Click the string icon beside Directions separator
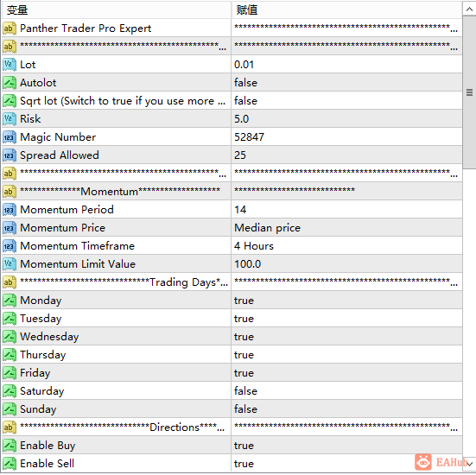 tap(10, 427)
